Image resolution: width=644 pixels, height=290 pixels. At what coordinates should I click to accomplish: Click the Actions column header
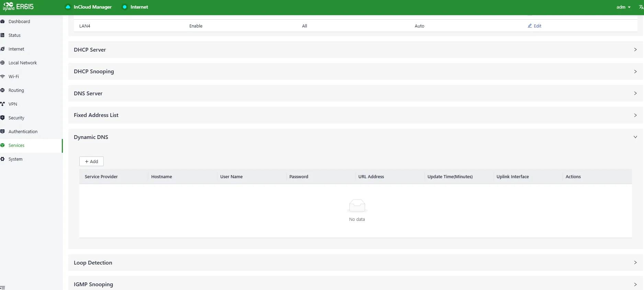573,176
